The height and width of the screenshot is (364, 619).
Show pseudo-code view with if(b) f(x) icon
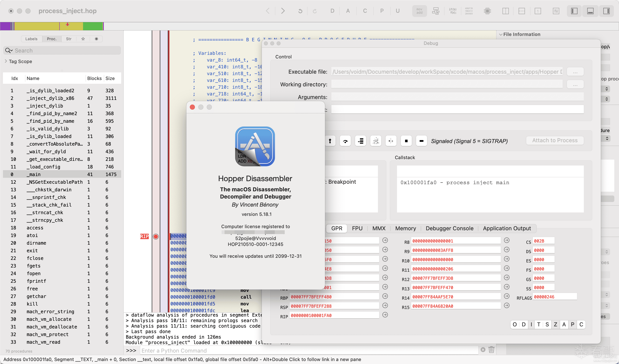452,11
